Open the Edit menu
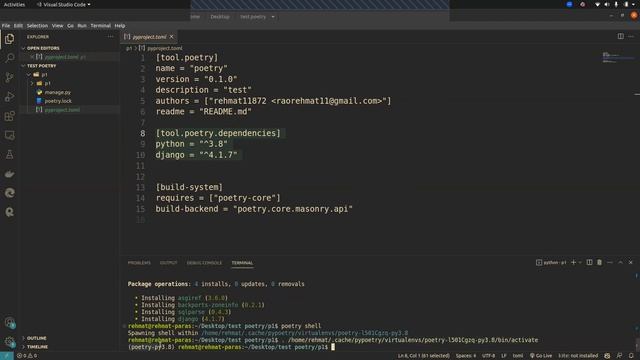 pyautogui.click(x=18, y=26)
